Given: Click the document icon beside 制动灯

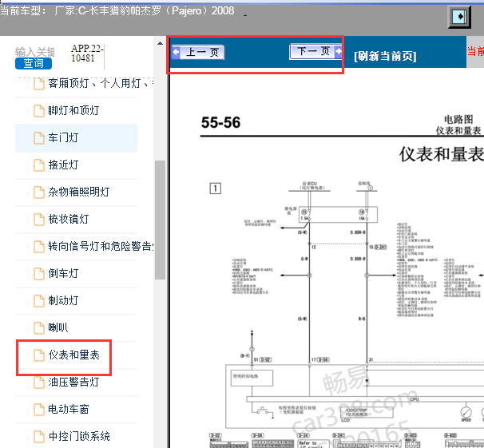Looking at the screenshot, I should click(x=39, y=301).
